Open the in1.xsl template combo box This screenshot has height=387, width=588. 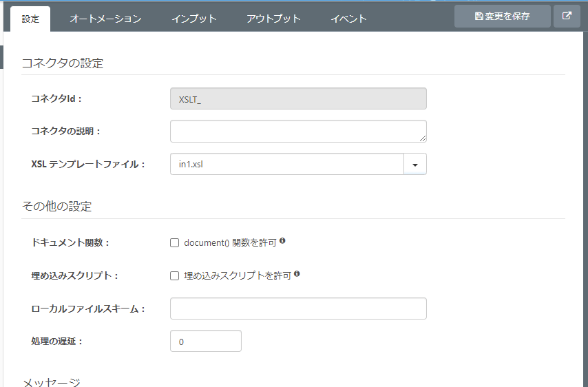(286, 165)
